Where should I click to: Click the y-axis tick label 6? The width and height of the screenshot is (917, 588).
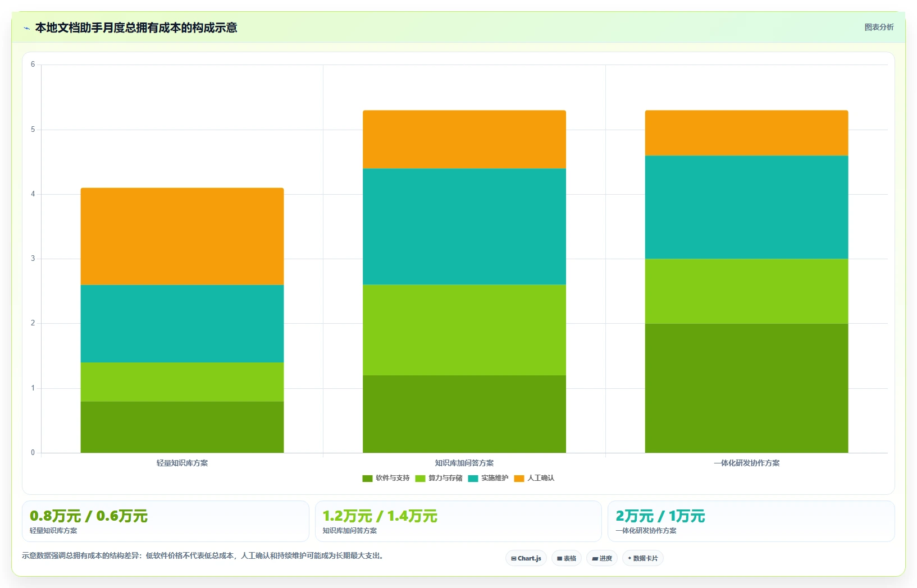(33, 65)
